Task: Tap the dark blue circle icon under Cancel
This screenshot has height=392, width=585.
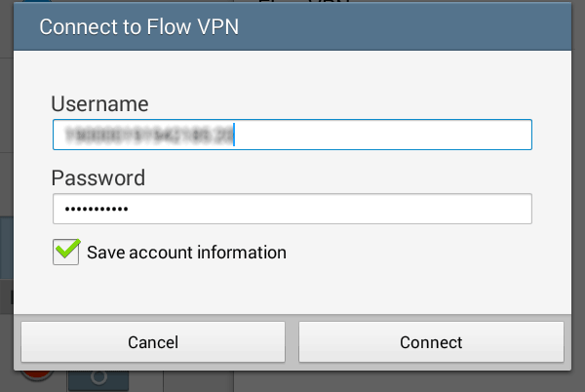Action: coord(97,377)
